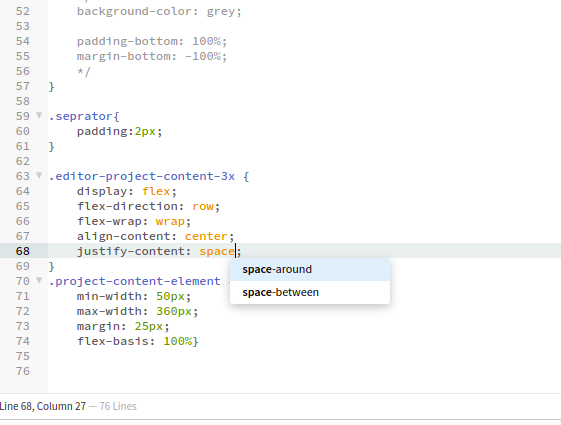The height and width of the screenshot is (425, 561).
Task: Click the typed space value on line 68
Action: [x=217, y=251]
